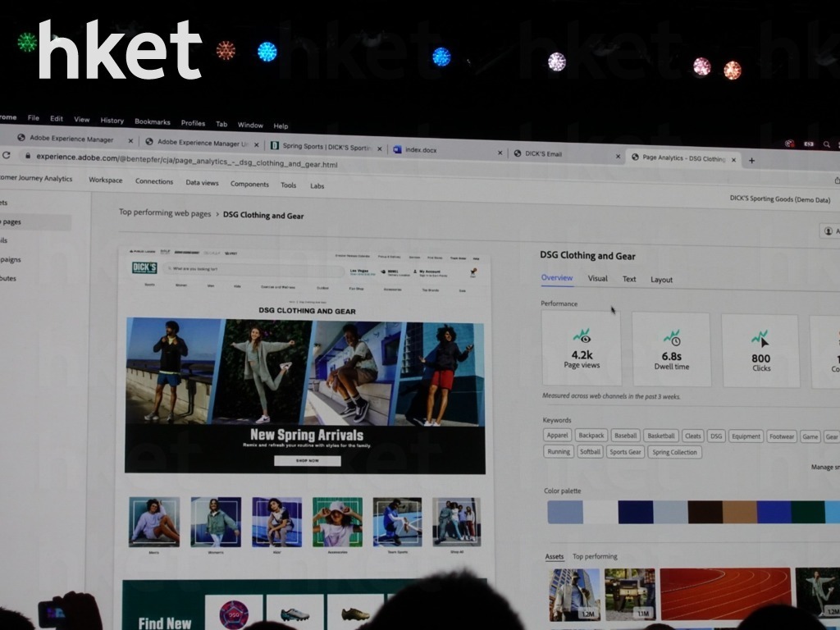This screenshot has width=840, height=630.
Task: Close the DICK'S Email tab
Action: pyautogui.click(x=618, y=157)
